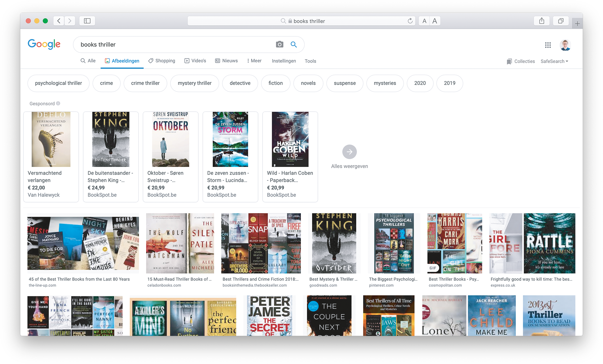The image size is (603, 364).
Task: Switch to the Nieuws tab
Action: [x=226, y=61]
